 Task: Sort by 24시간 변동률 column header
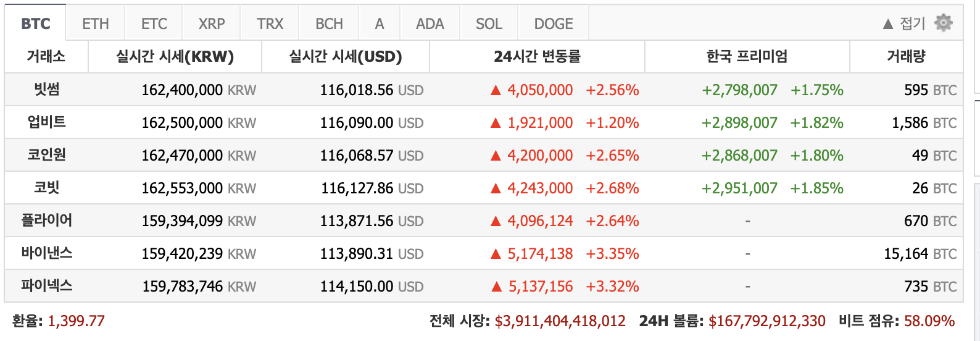(537, 57)
